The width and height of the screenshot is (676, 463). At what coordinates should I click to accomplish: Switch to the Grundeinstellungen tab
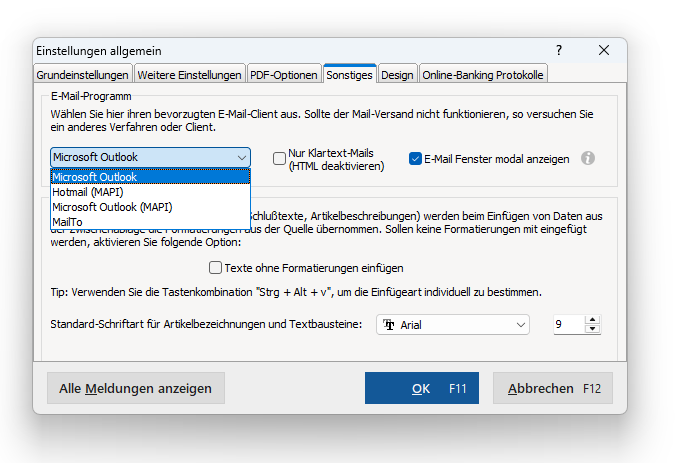tap(83, 75)
